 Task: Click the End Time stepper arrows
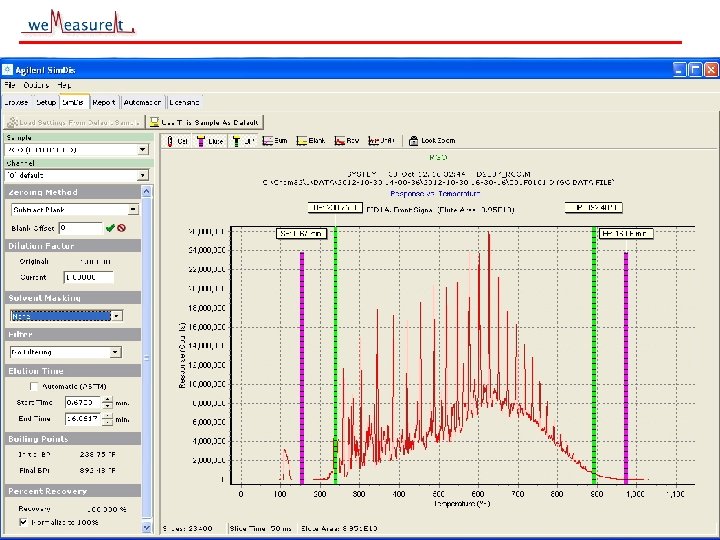[x=106, y=419]
